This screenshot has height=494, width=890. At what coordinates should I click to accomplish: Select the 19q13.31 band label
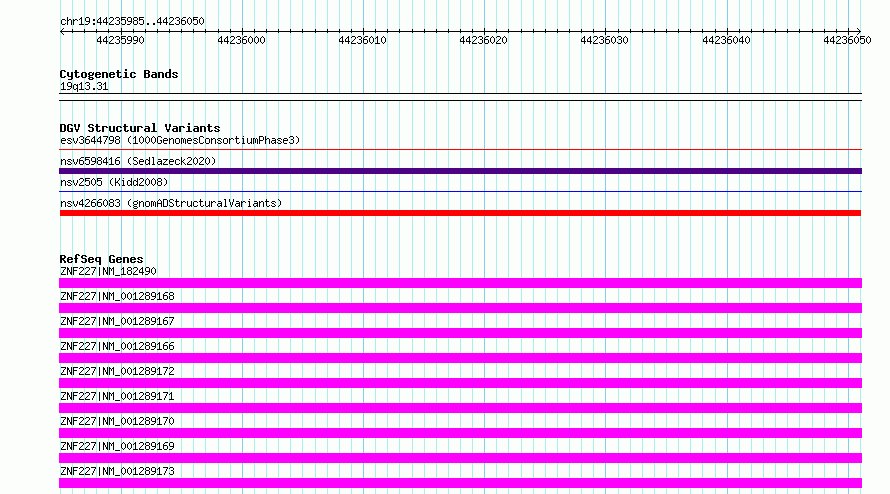pyautogui.click(x=84, y=86)
